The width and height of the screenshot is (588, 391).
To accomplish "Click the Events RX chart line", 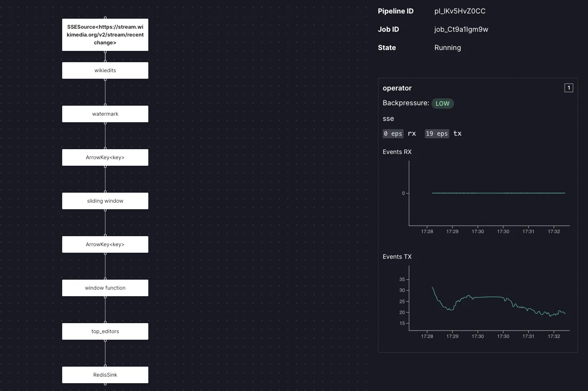I will 498,193.
